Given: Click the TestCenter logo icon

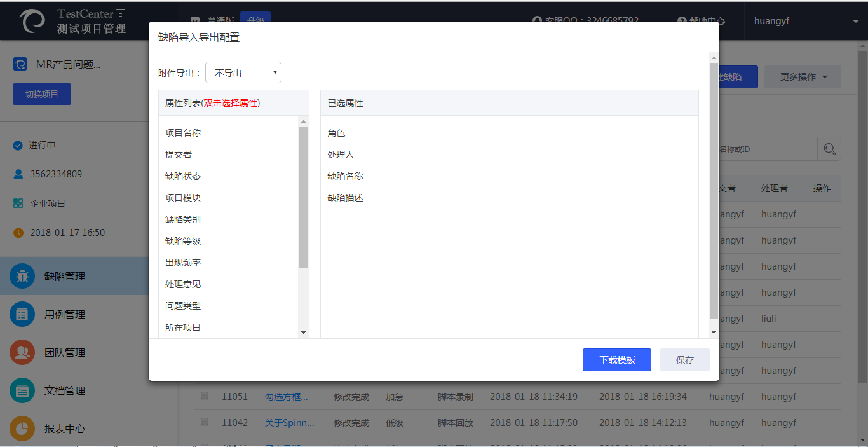Looking at the screenshot, I should tap(32, 21).
